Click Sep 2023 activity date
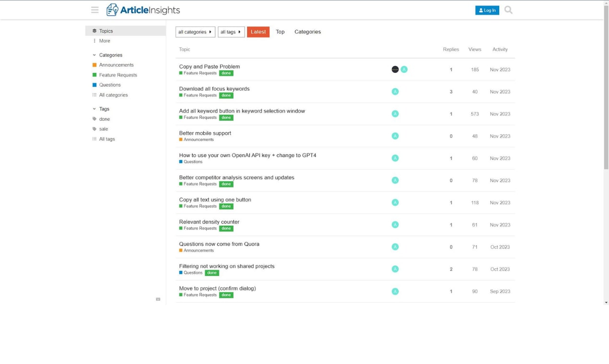The image size is (609, 364). point(500,291)
